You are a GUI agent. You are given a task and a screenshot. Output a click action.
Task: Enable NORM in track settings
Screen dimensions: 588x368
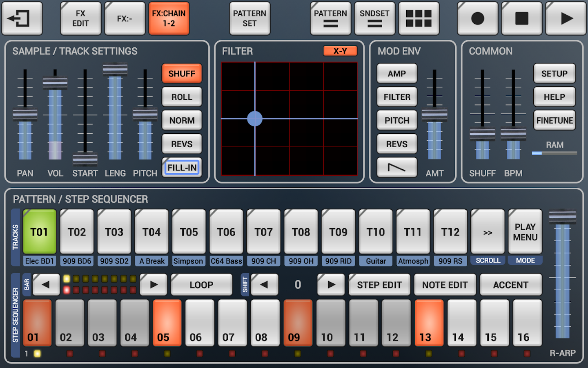182,121
